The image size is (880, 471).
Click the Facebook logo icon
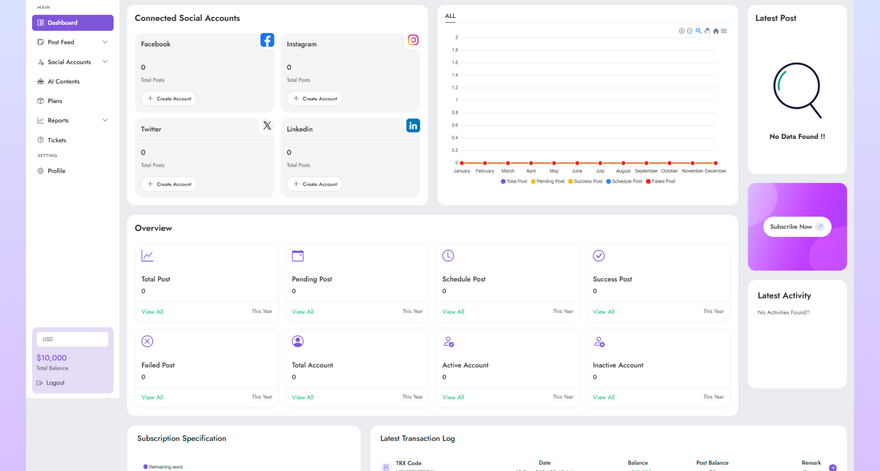(267, 40)
